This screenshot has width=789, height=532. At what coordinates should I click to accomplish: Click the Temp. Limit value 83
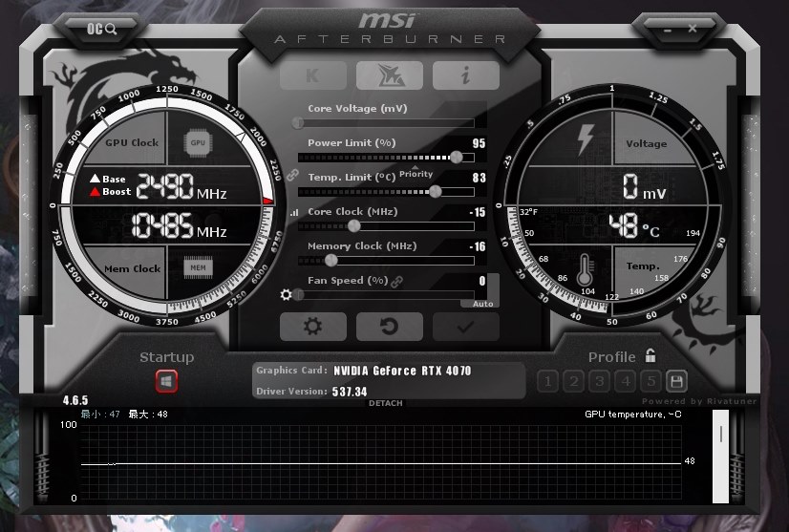coord(480,178)
